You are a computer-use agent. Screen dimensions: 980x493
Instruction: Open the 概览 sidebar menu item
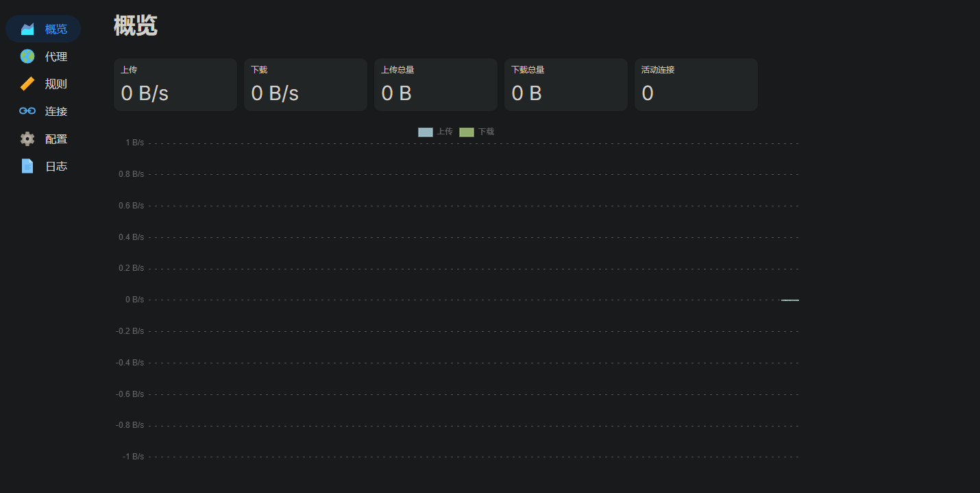[x=56, y=29]
